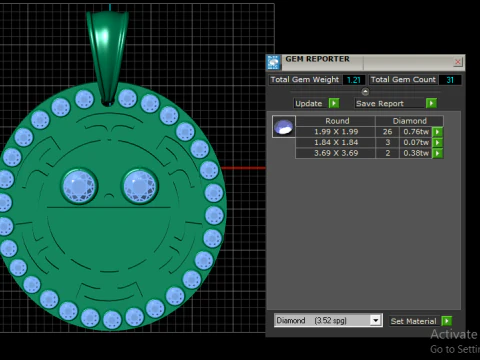480x360 pixels.
Task: Click the left large center diamond on pendant
Action: pyautogui.click(x=79, y=186)
